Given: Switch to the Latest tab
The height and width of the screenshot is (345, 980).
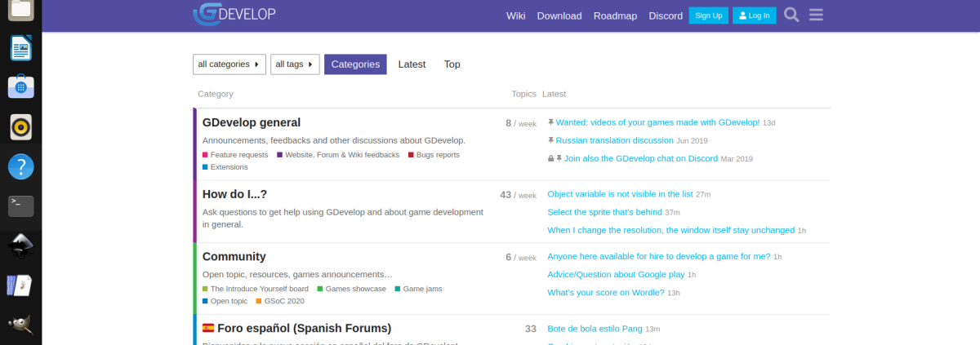Looking at the screenshot, I should pyautogui.click(x=412, y=64).
